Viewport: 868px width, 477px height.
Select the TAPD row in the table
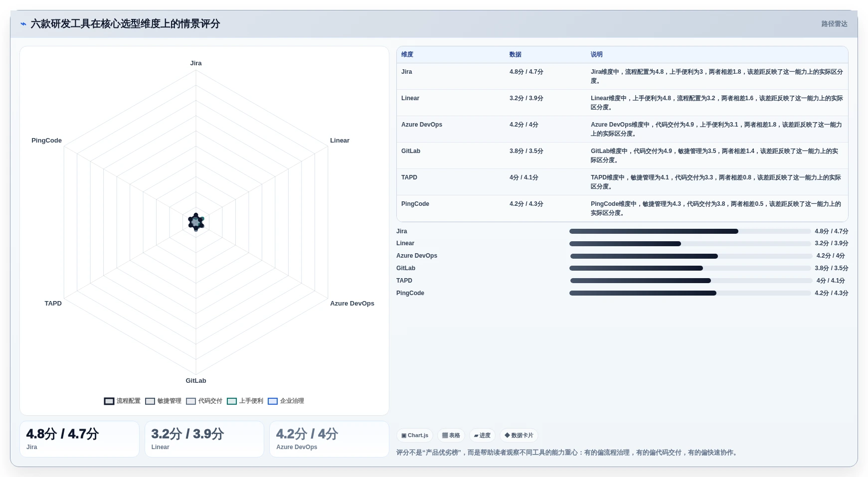coord(622,182)
